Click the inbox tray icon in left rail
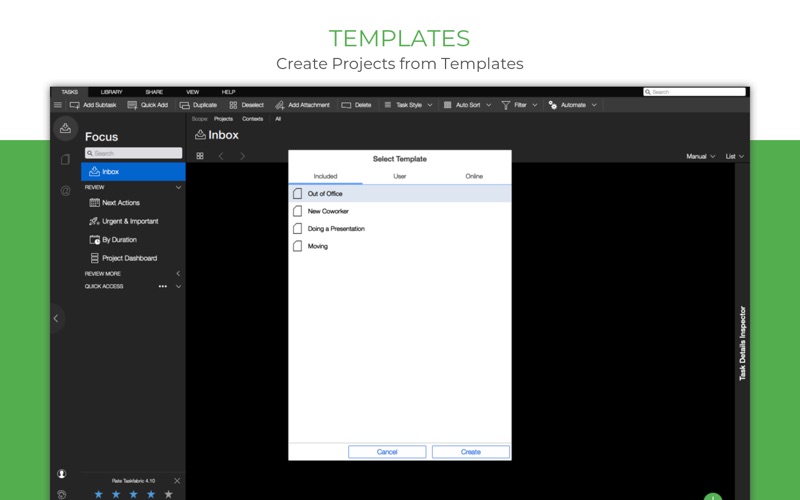The width and height of the screenshot is (800, 500). pos(65,128)
